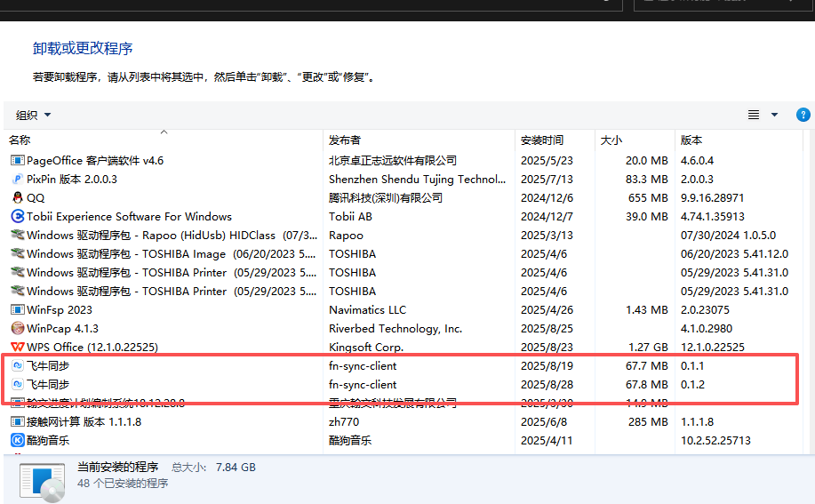Image resolution: width=815 pixels, height=504 pixels.
Task: Click publisher Navimatics LLC
Action: (x=367, y=310)
